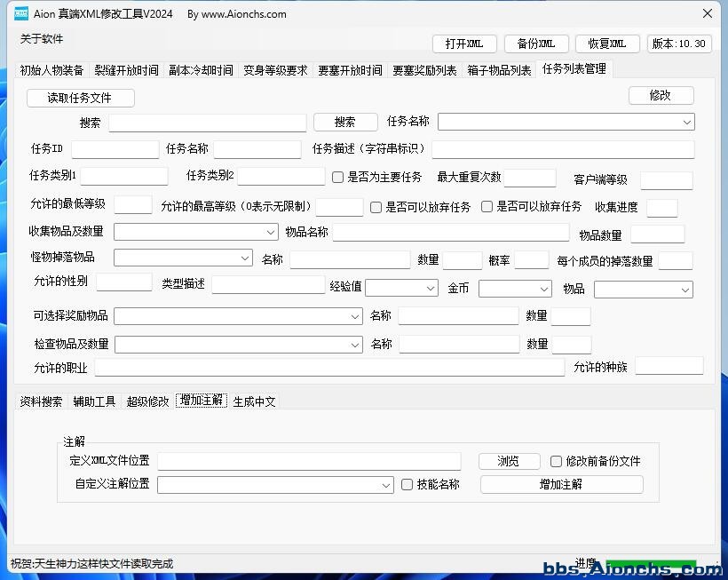
Task: Click the 备份XML button
Action: pyautogui.click(x=536, y=44)
